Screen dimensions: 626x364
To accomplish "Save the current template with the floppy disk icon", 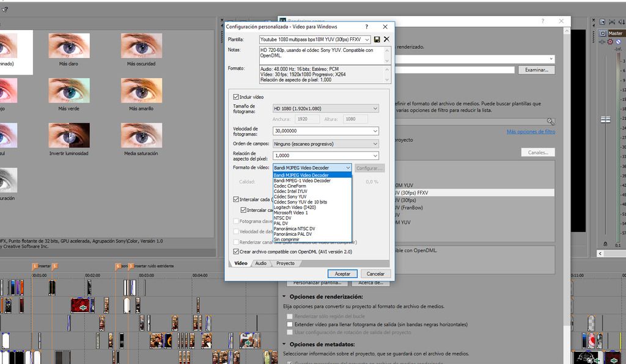I will coord(377,40).
